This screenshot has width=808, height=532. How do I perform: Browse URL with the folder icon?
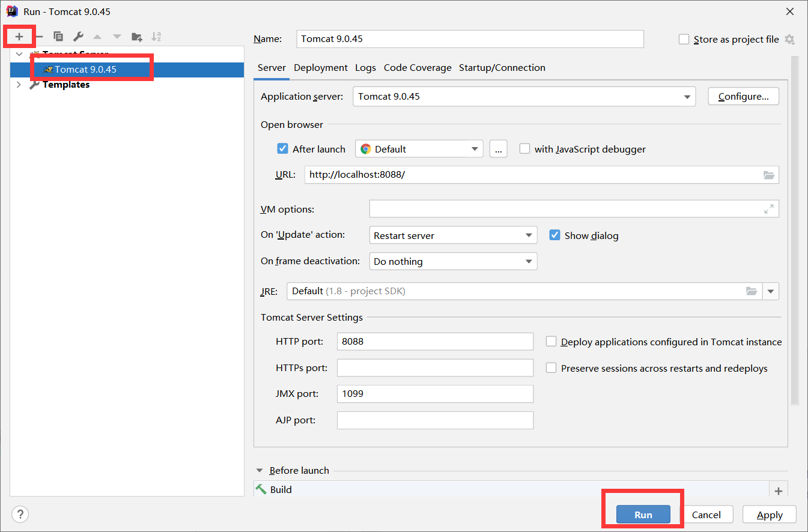point(769,175)
